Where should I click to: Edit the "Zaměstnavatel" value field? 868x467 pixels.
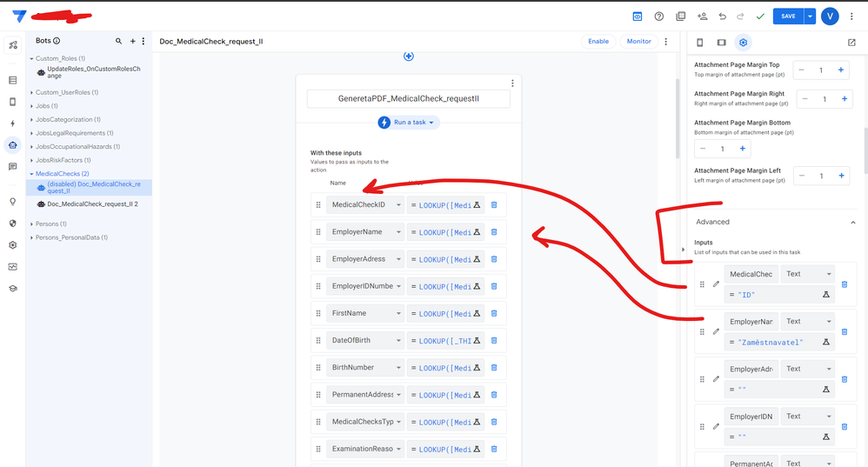779,343
